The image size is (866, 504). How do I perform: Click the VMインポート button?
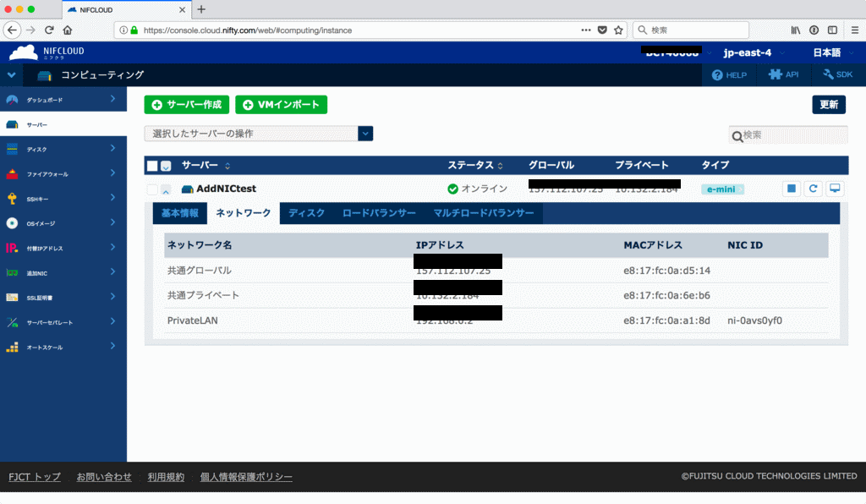click(281, 105)
